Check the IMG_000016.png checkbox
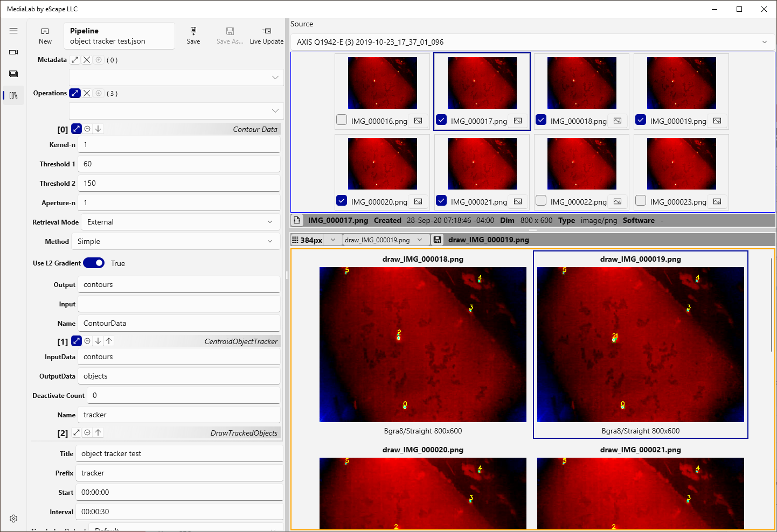Image resolution: width=777 pixels, height=532 pixels. pos(342,120)
